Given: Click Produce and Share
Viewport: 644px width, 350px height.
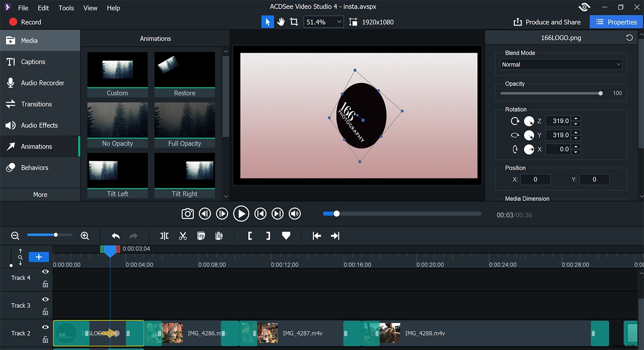Looking at the screenshot, I should pyautogui.click(x=547, y=22).
